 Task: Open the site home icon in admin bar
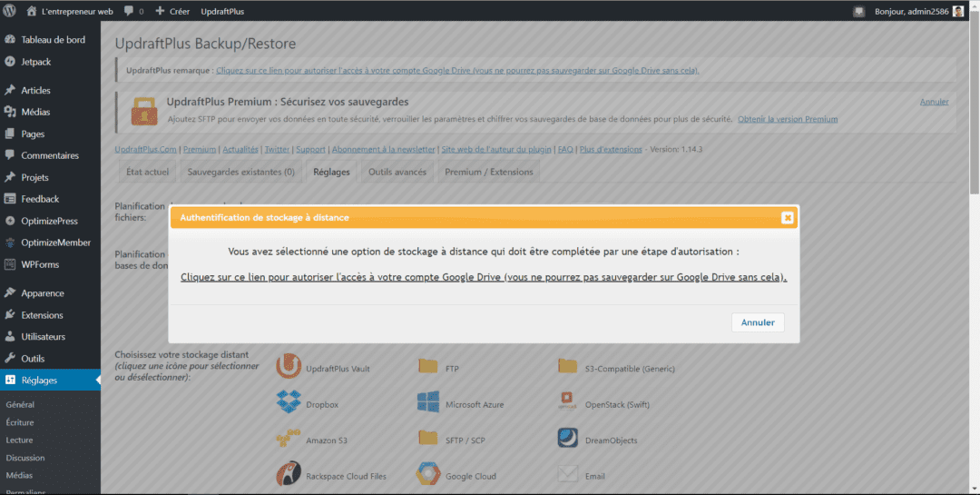32,11
